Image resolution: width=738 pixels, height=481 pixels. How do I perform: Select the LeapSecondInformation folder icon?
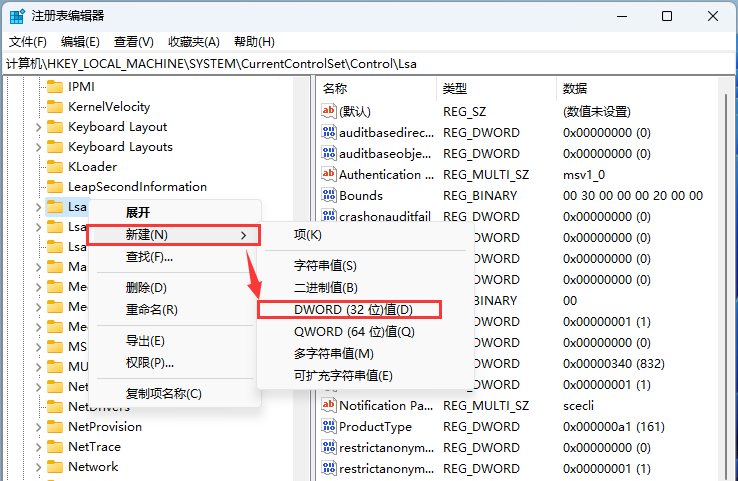tap(55, 187)
